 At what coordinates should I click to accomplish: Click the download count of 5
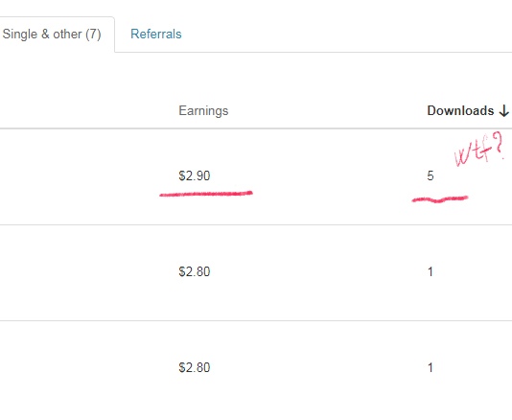(x=431, y=175)
